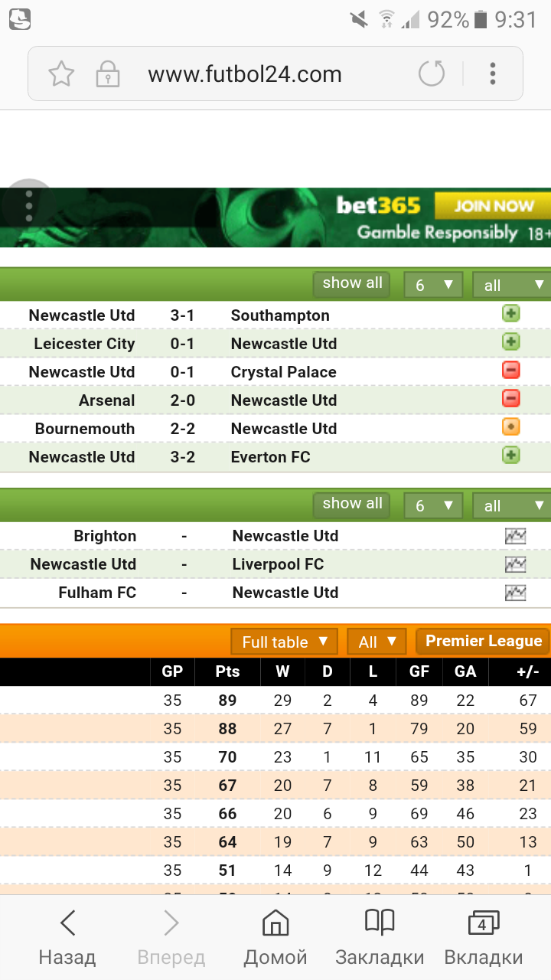Image resolution: width=551 pixels, height=980 pixels.
Task: Open the match count dropdown in results
Action: click(x=433, y=285)
